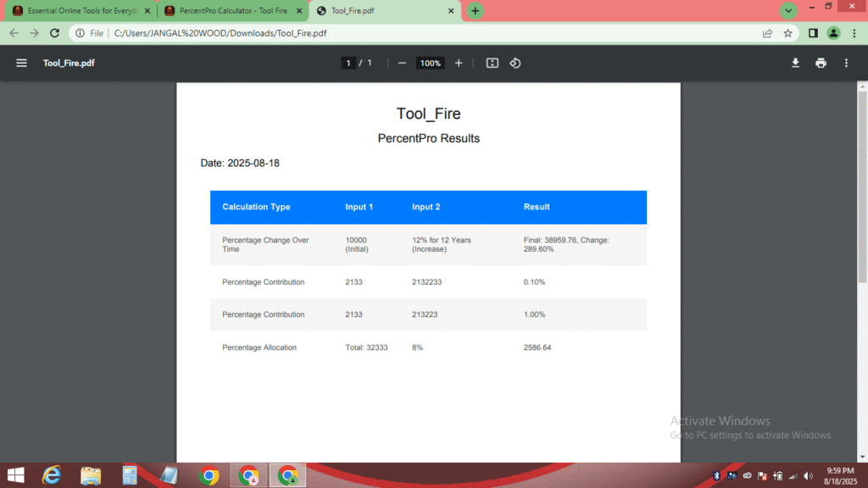Open the Chrome profile avatar
The height and width of the screenshot is (488, 868).
pyautogui.click(x=832, y=33)
